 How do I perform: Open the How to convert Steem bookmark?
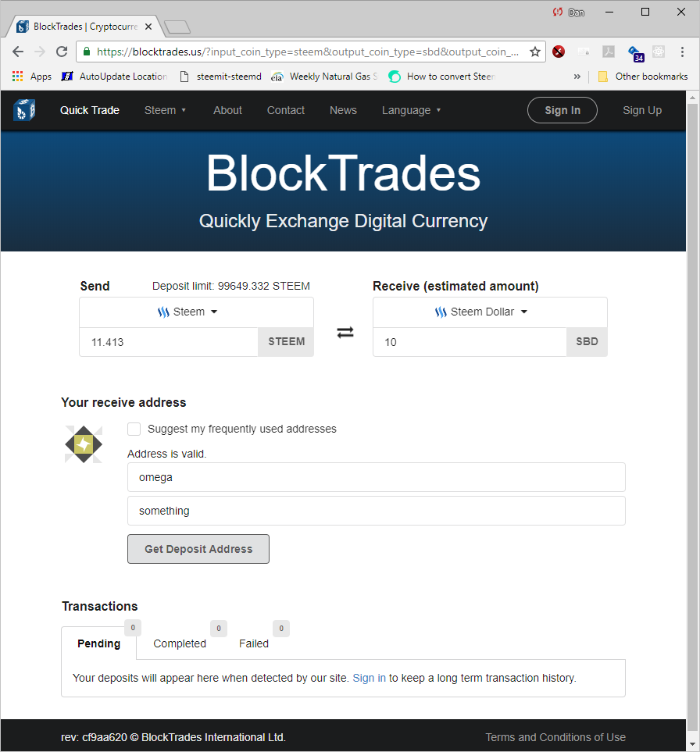pyautogui.click(x=441, y=77)
